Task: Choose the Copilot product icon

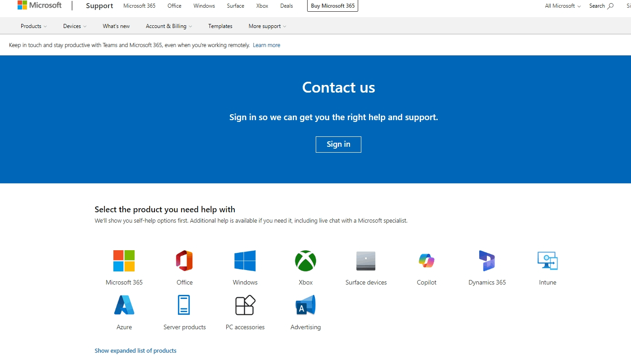Action: 426,261
